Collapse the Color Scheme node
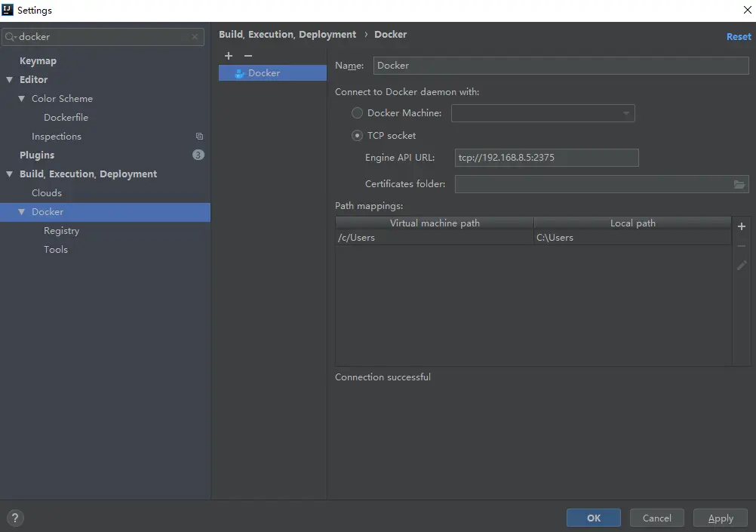 (22, 98)
